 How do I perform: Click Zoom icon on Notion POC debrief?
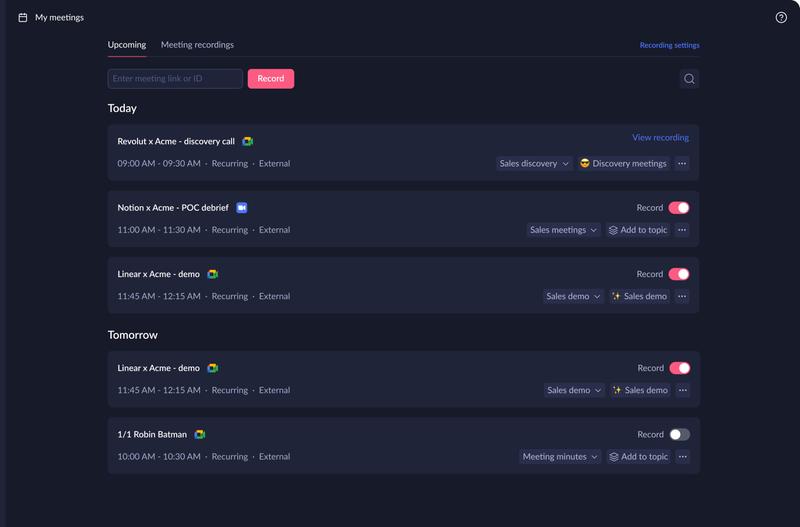(x=242, y=208)
